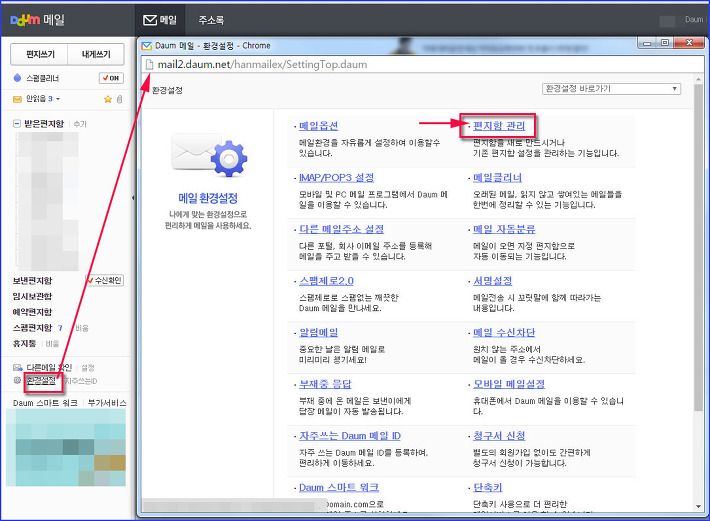Switch to the 주소록 tab

(x=211, y=20)
